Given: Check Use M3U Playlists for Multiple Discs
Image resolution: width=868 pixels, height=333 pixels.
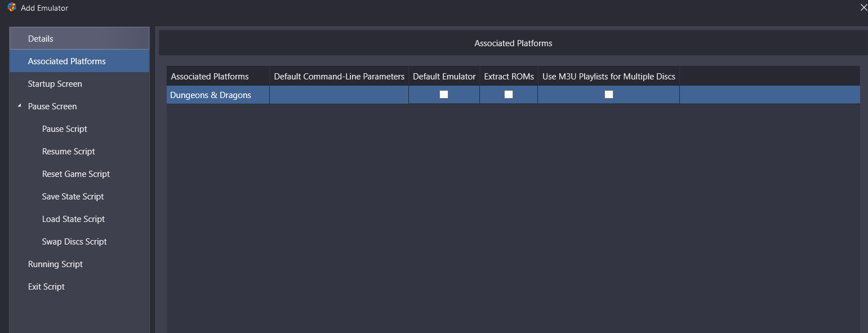Looking at the screenshot, I should pos(609,94).
